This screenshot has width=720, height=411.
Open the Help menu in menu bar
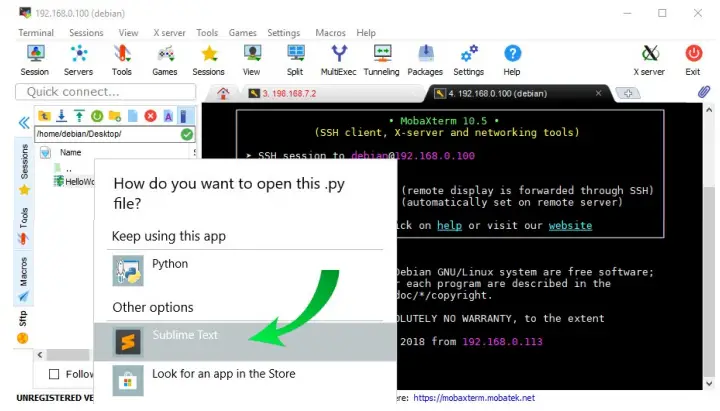366,33
